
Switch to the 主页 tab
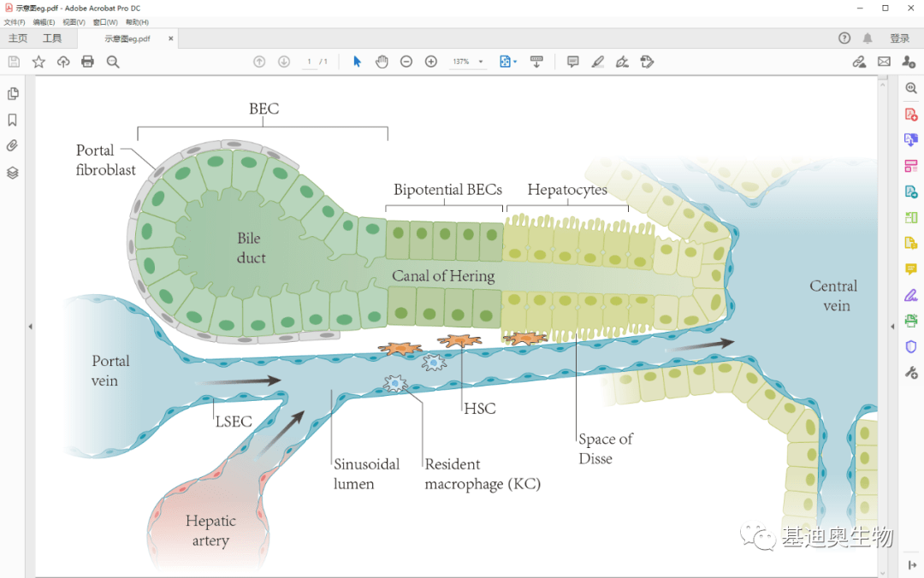tap(18, 38)
